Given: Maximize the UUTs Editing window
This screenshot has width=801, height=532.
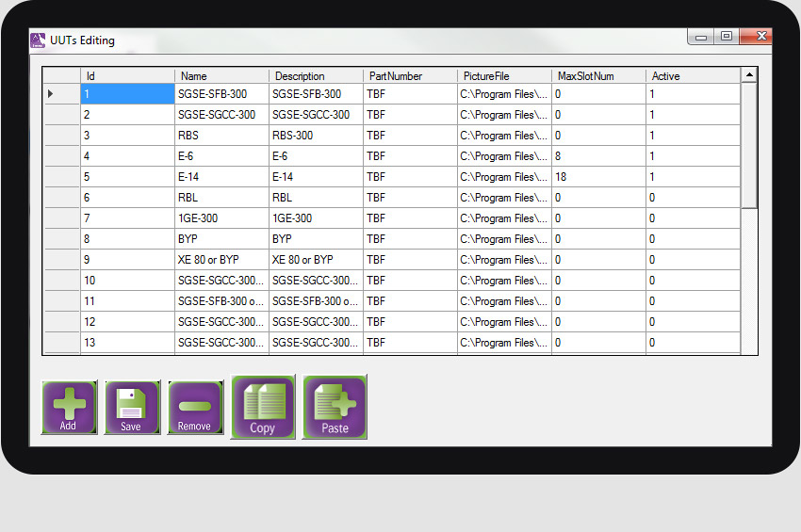Looking at the screenshot, I should pyautogui.click(x=727, y=37).
